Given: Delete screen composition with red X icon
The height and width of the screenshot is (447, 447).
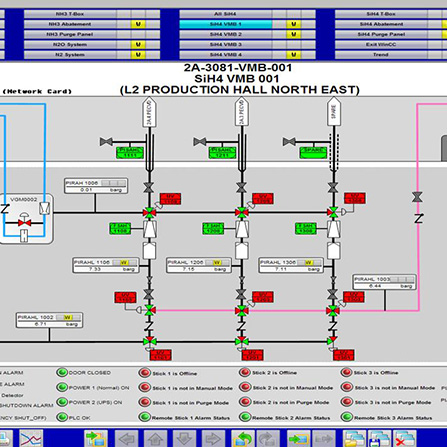Looking at the screenshot, I should (405, 438).
